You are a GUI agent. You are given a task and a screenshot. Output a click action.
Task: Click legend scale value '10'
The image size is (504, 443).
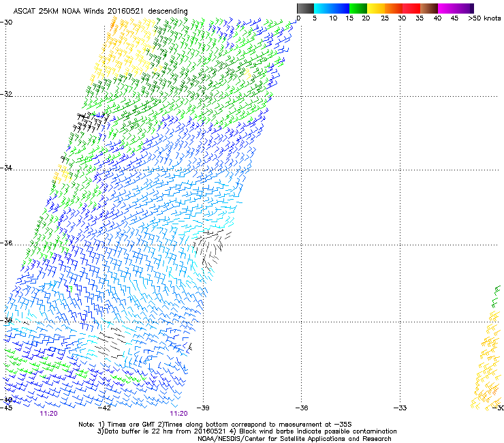(x=333, y=18)
